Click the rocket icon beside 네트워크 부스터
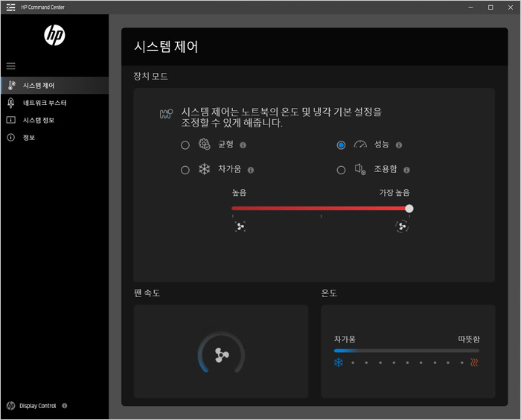521x420 pixels. click(10, 103)
